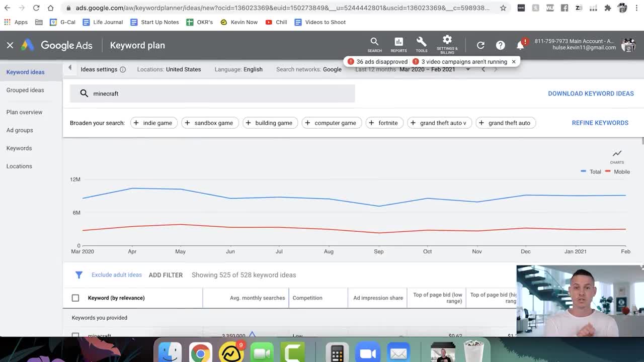Click browser back arrow

[x=7, y=8]
